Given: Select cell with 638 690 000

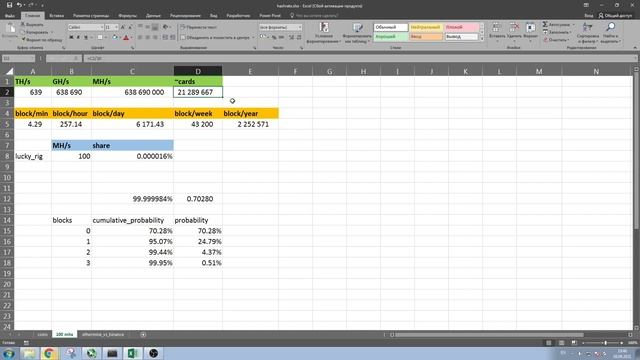Looking at the screenshot, I should [x=132, y=92].
